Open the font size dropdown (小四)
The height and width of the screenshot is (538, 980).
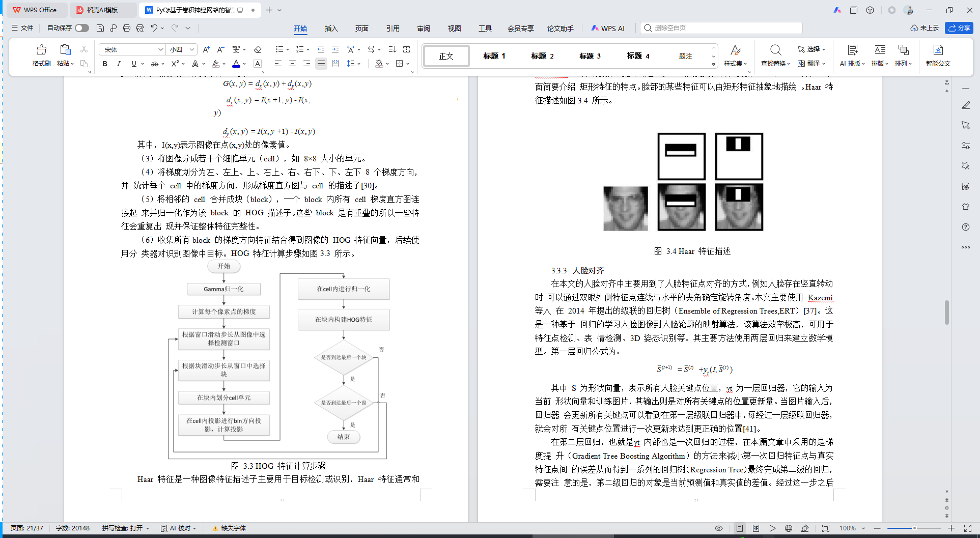point(192,49)
